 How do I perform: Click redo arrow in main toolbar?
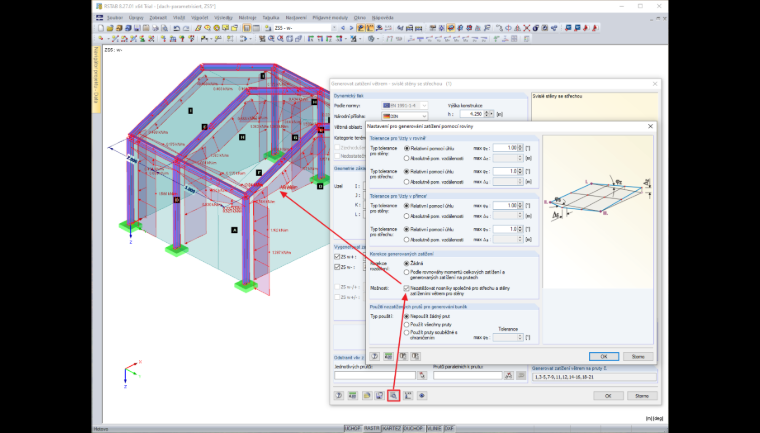click(x=186, y=28)
